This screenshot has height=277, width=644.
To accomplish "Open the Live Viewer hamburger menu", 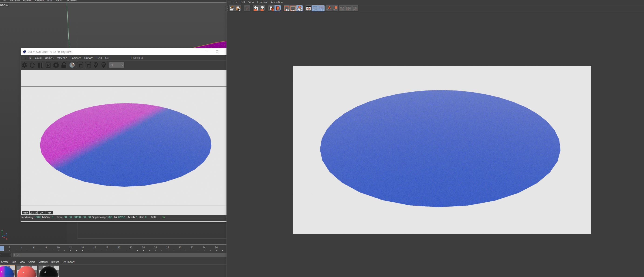I will pyautogui.click(x=24, y=58).
